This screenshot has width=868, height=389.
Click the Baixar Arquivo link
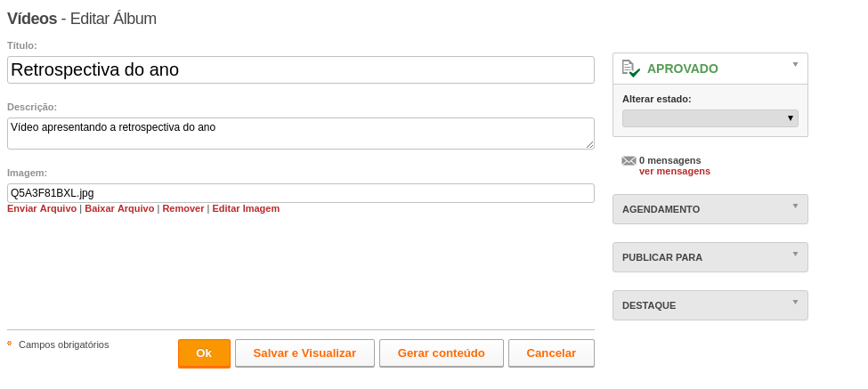tap(119, 208)
